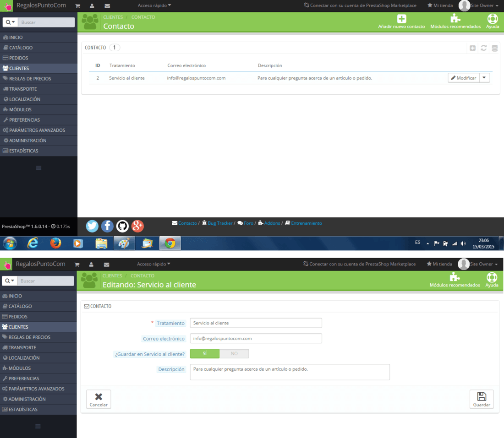504x438 pixels.
Task: Open the Windows Start button
Action: pyautogui.click(x=10, y=243)
